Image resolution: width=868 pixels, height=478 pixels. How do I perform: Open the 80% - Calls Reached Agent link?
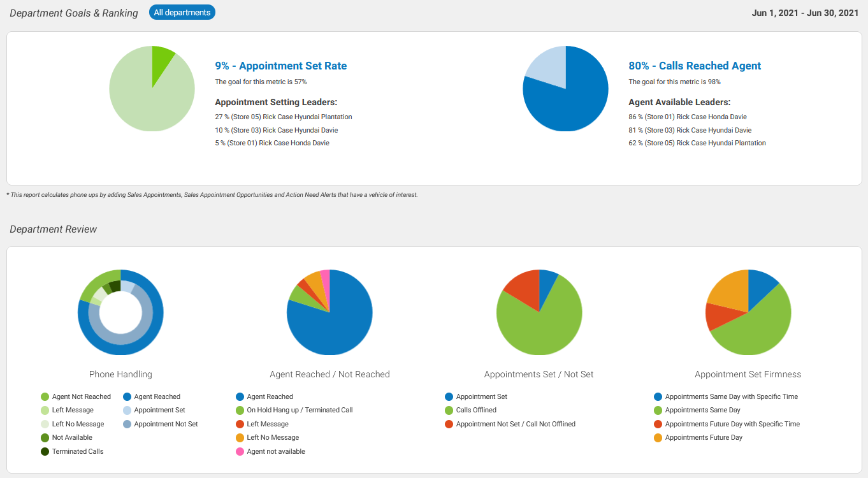click(x=694, y=66)
